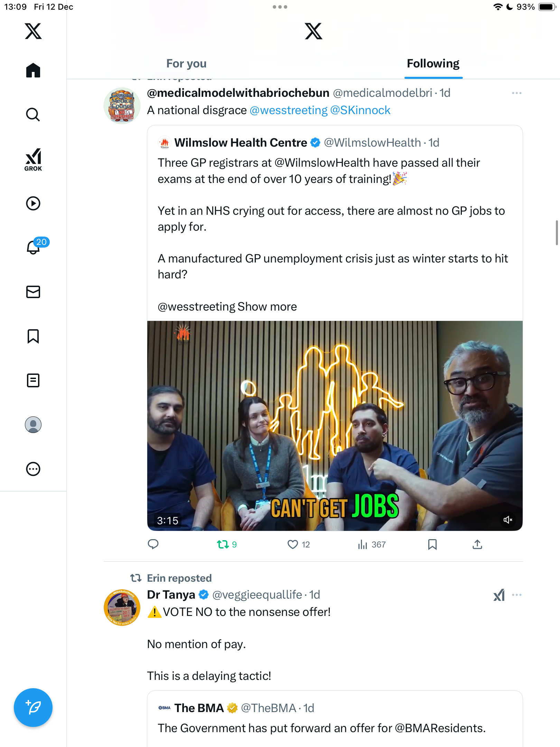Viewport: 560px width, 747px height.
Task: Open the Lists icon in sidebar
Action: tap(33, 380)
